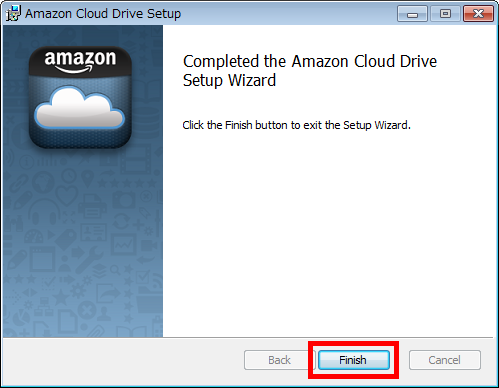This screenshot has height=388, width=499.
Task: Click the amazon wordmark with smile arrow
Action: [80, 61]
